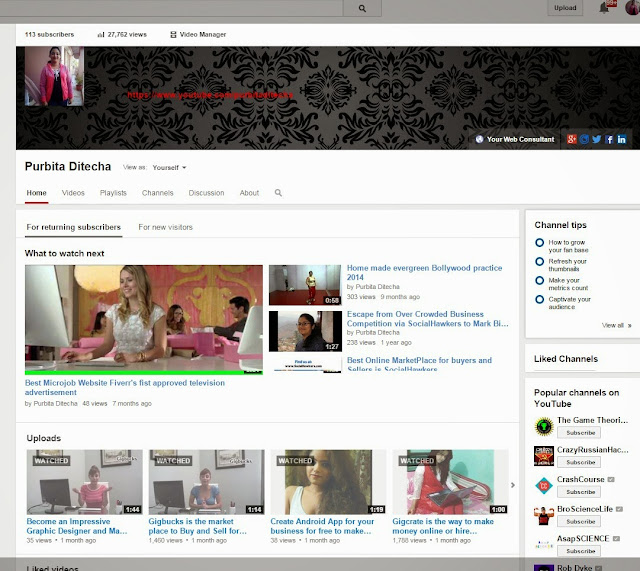Subscribe to BroScienceLife
The height and width of the screenshot is (571, 640).
pyautogui.click(x=580, y=521)
